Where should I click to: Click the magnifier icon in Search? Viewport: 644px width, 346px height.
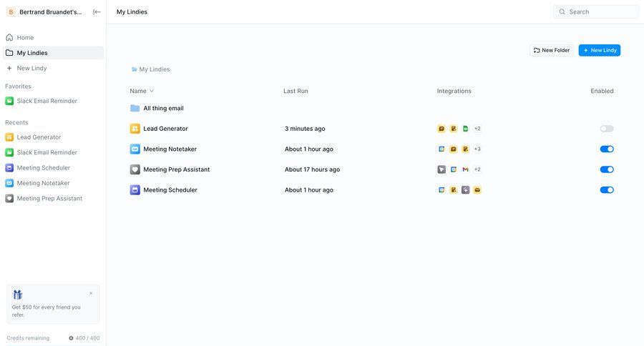tap(562, 12)
